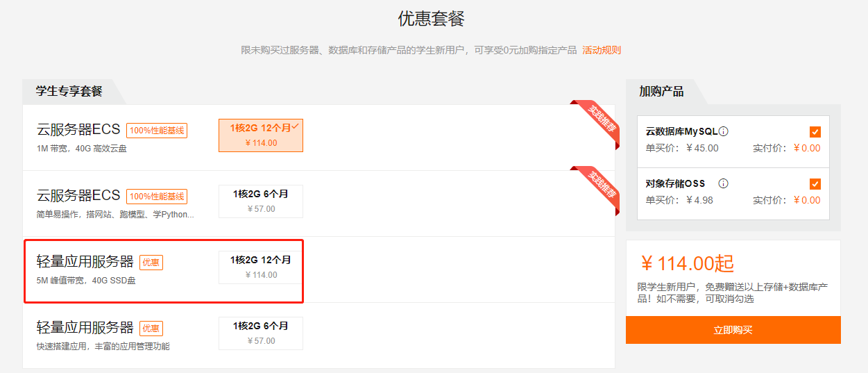868x373 pixels.
Task: Open the 学生专享套餐 tab
Action: click(x=69, y=92)
